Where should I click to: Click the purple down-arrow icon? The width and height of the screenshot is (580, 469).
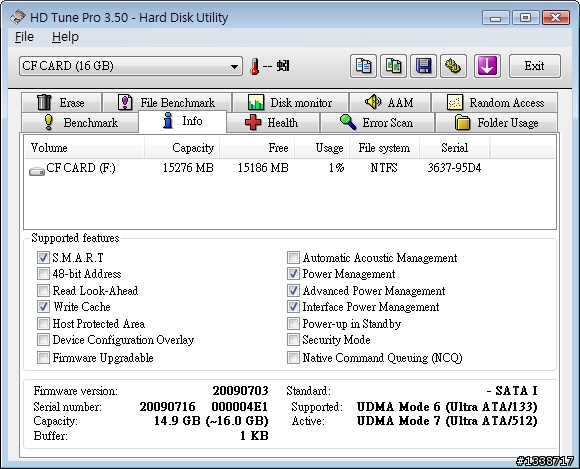[487, 66]
